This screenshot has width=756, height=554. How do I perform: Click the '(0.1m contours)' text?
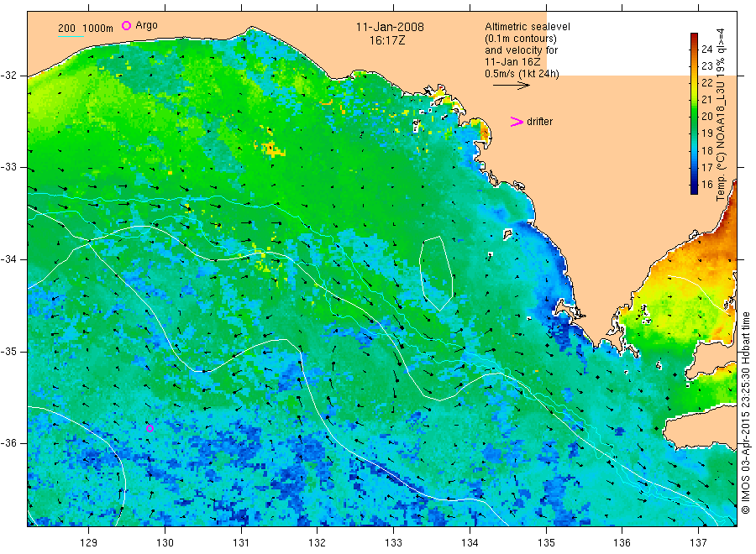tap(521, 39)
